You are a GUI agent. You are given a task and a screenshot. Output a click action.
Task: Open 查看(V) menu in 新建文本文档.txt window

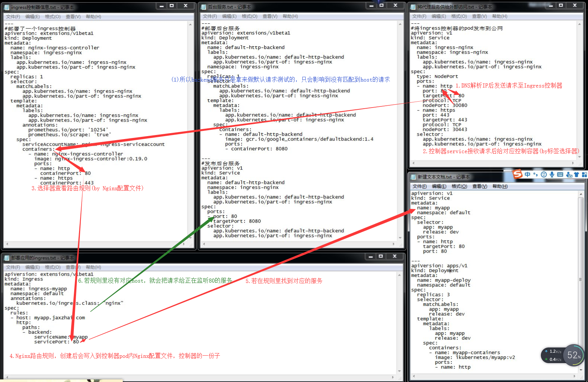pyautogui.click(x=480, y=187)
